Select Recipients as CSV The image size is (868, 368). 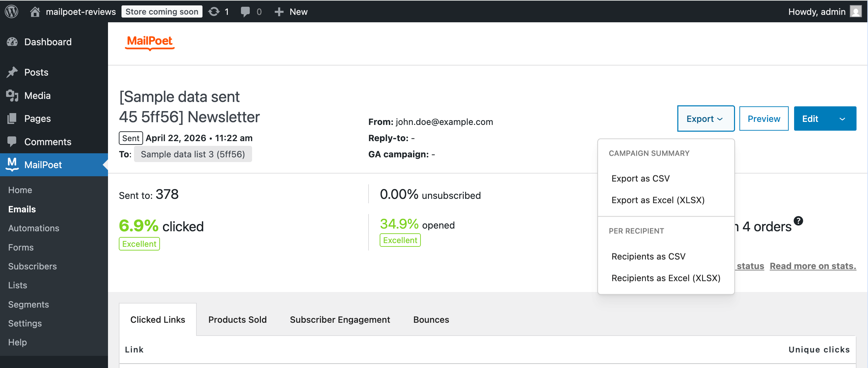649,257
